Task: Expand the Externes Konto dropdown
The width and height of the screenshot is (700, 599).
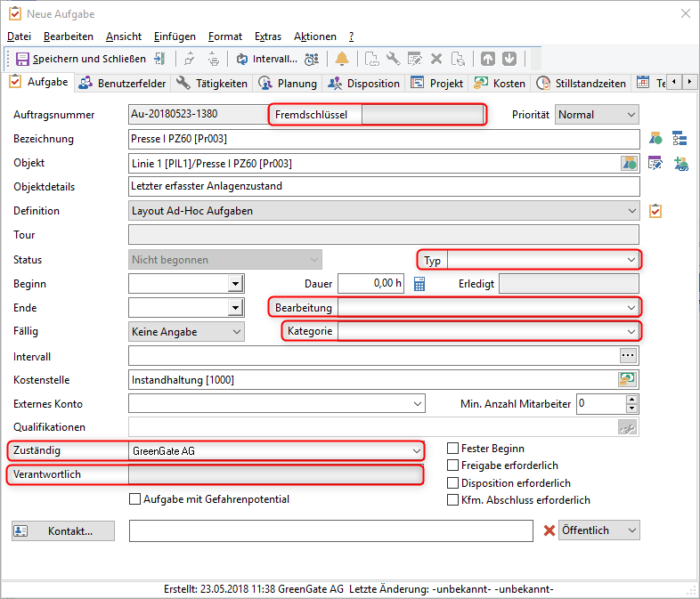Action: click(418, 404)
